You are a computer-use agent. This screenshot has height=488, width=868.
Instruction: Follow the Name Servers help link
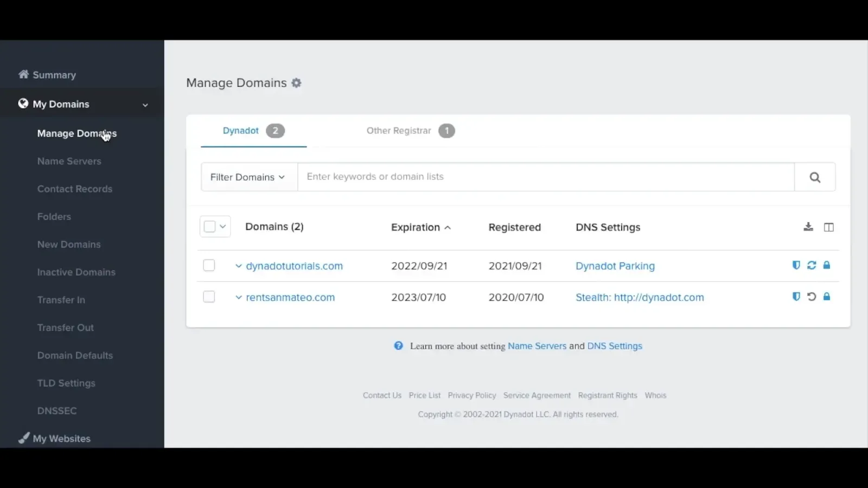point(537,346)
